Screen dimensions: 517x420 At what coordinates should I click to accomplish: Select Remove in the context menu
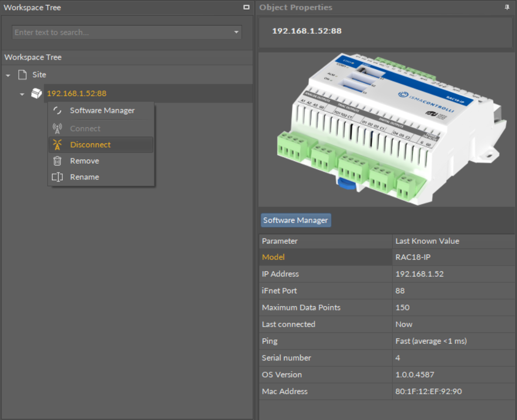coord(84,161)
